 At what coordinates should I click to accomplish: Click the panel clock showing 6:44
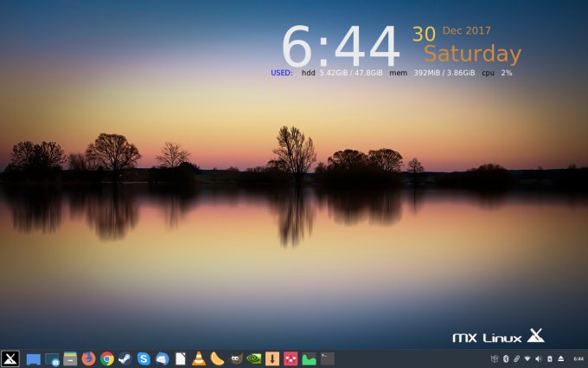(578, 358)
